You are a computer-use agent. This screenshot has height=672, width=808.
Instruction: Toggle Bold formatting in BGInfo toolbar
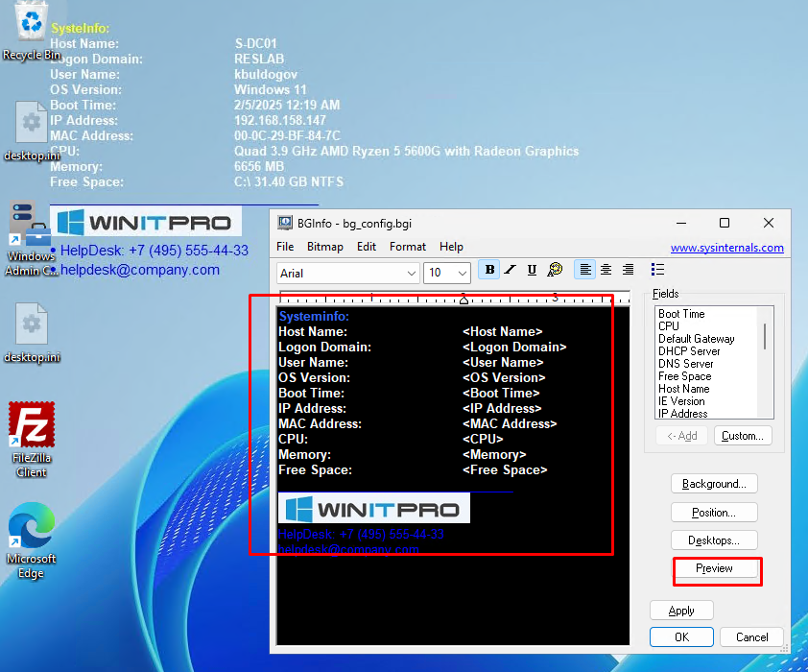coord(489,270)
